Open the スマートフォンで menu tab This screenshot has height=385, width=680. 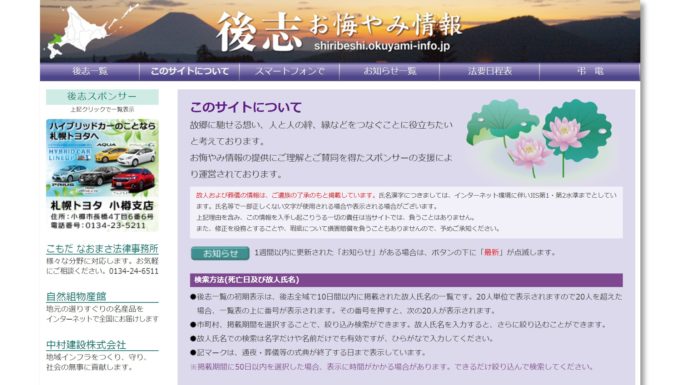[290, 72]
